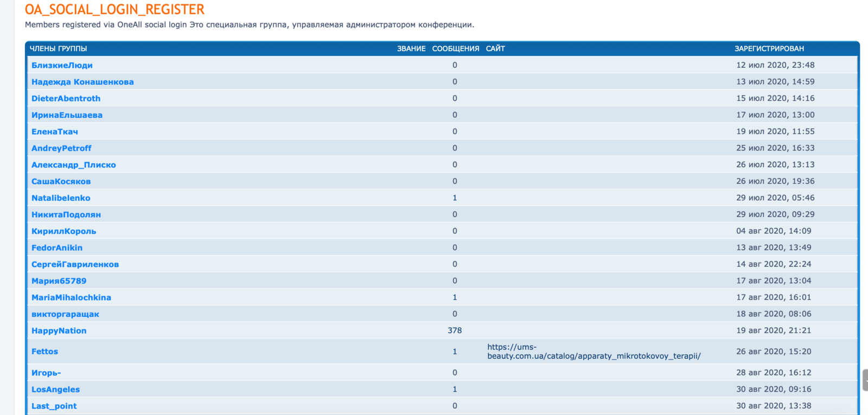Select date 14 авг 2020, 22:24
The height and width of the screenshot is (415, 868).
click(774, 264)
